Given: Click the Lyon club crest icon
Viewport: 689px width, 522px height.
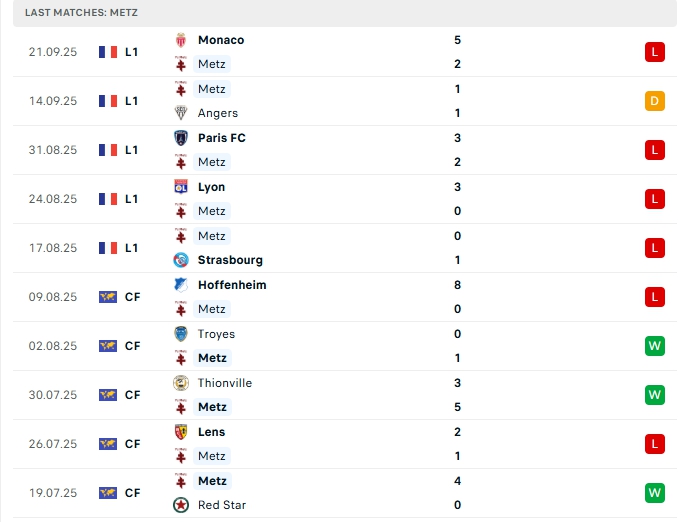Looking at the screenshot, I should tap(181, 187).
